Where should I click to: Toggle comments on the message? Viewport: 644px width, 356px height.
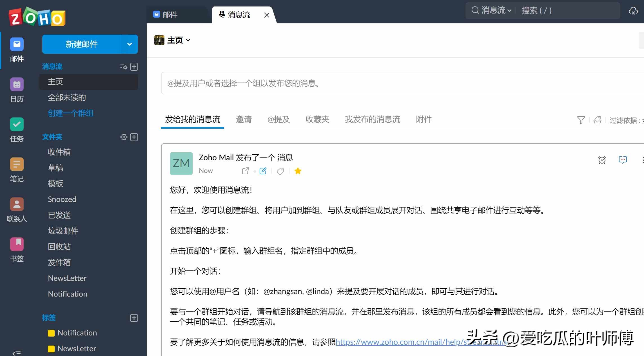point(623,160)
